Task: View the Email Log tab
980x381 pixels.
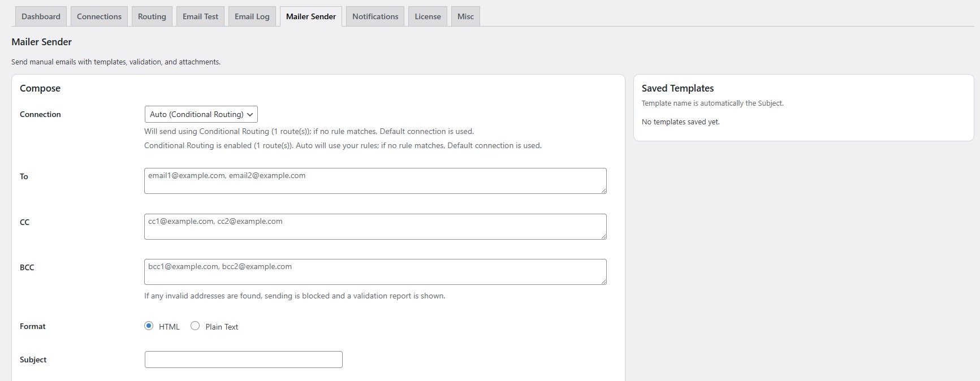Action: pos(252,16)
